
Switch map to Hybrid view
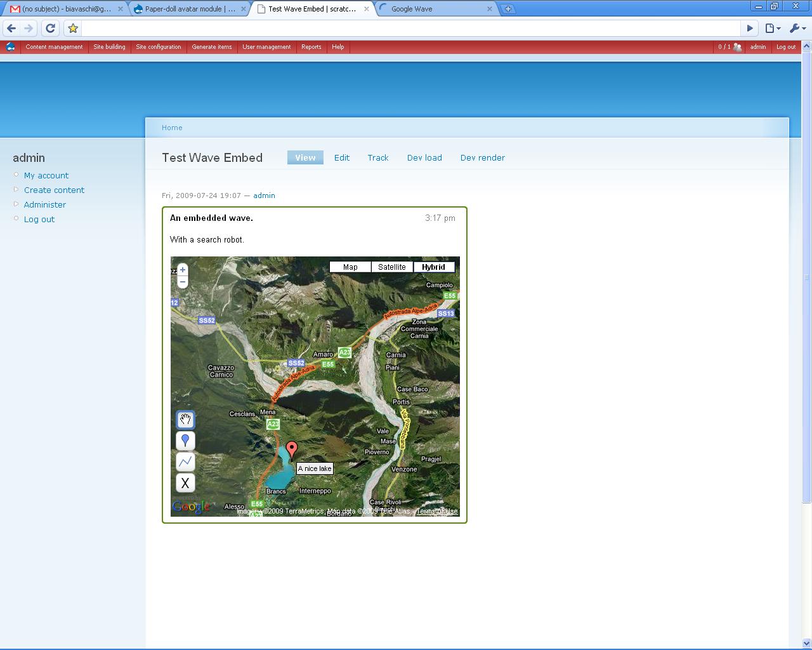[434, 267]
